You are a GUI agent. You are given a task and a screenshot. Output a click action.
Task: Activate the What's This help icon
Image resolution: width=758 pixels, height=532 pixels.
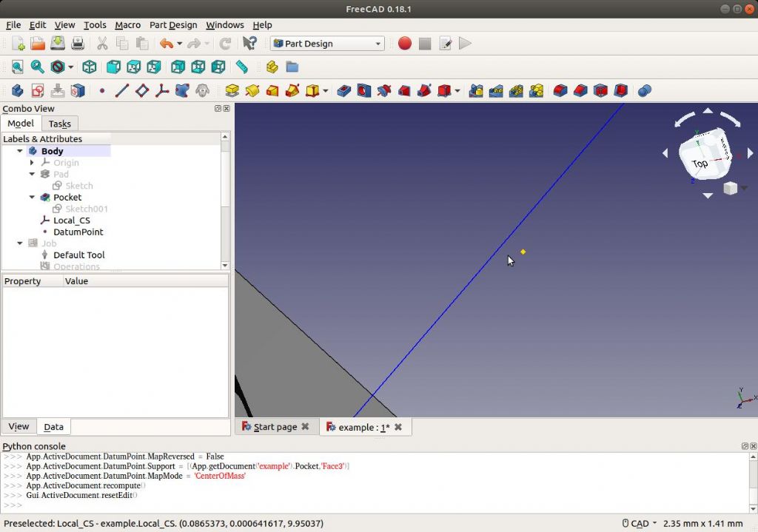click(x=249, y=44)
